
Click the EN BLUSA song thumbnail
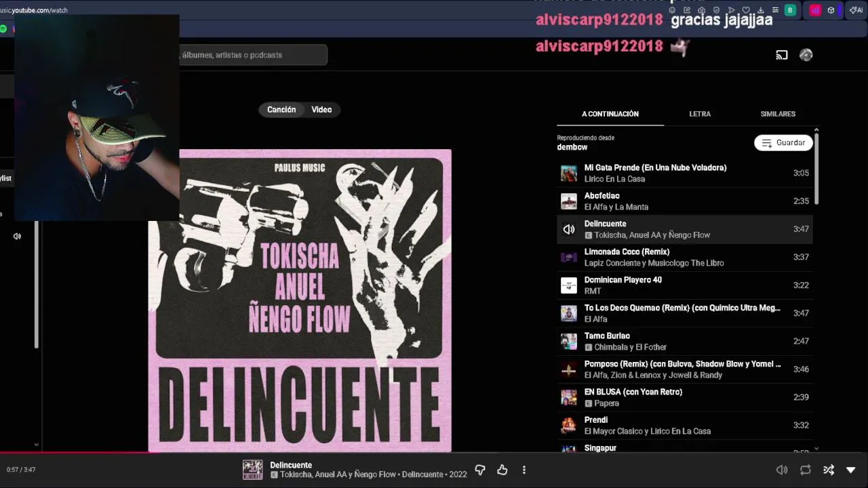click(x=569, y=397)
